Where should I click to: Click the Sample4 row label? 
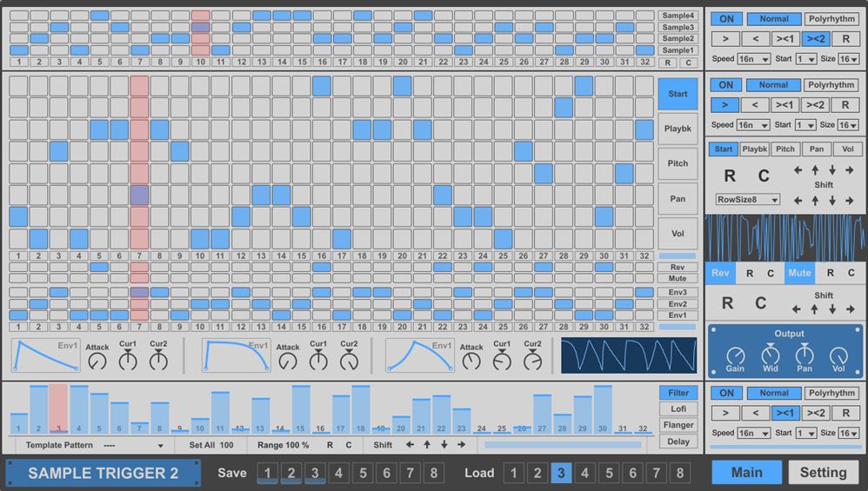coord(678,16)
